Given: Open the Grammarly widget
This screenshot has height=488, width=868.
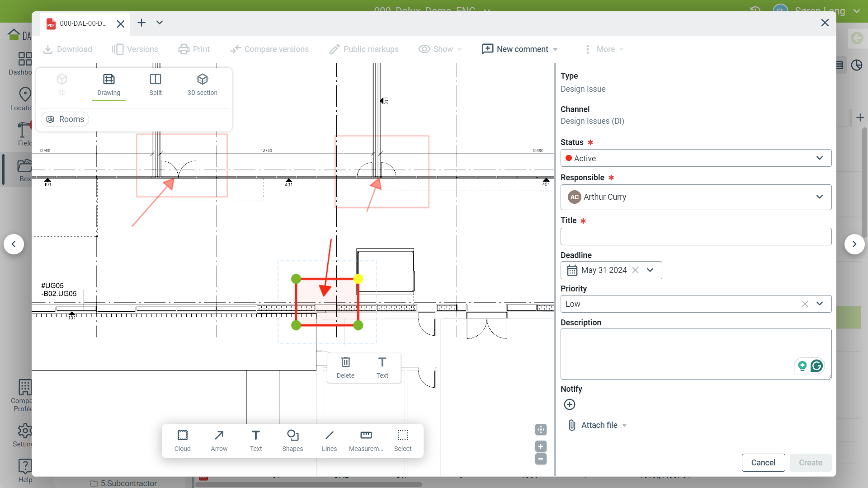Looking at the screenshot, I should pyautogui.click(x=816, y=366).
